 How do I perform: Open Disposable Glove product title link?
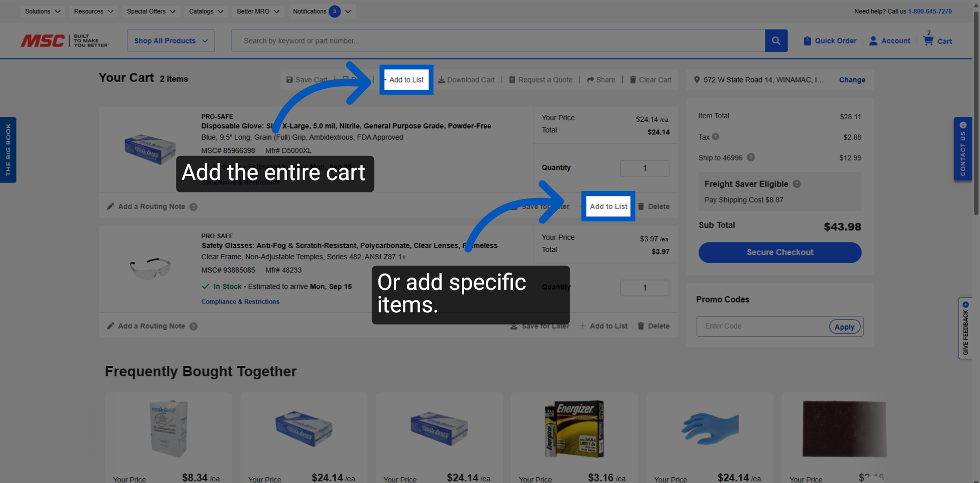pyautogui.click(x=346, y=126)
